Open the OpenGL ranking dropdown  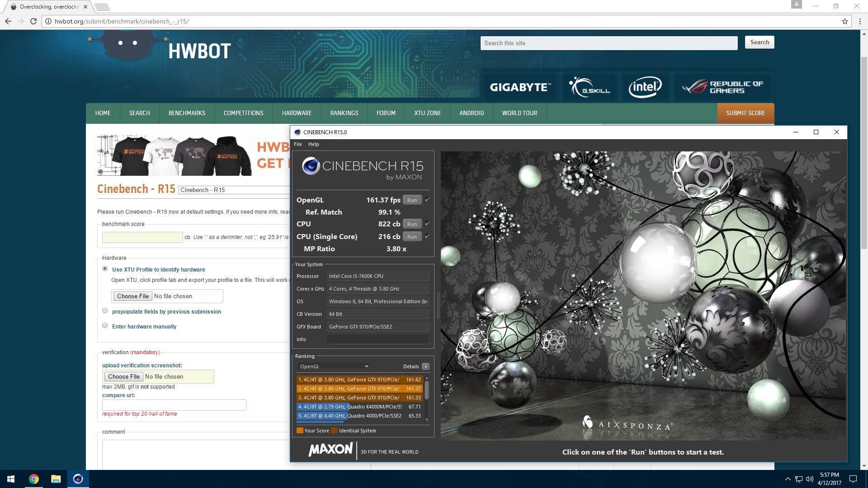(x=334, y=366)
